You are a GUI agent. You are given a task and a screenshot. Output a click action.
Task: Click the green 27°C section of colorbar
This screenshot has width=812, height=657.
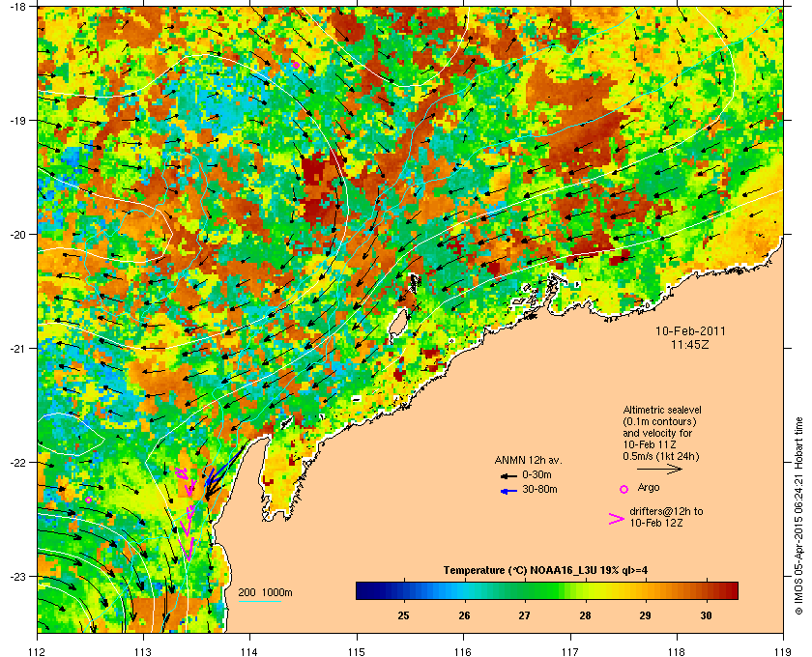(525, 590)
